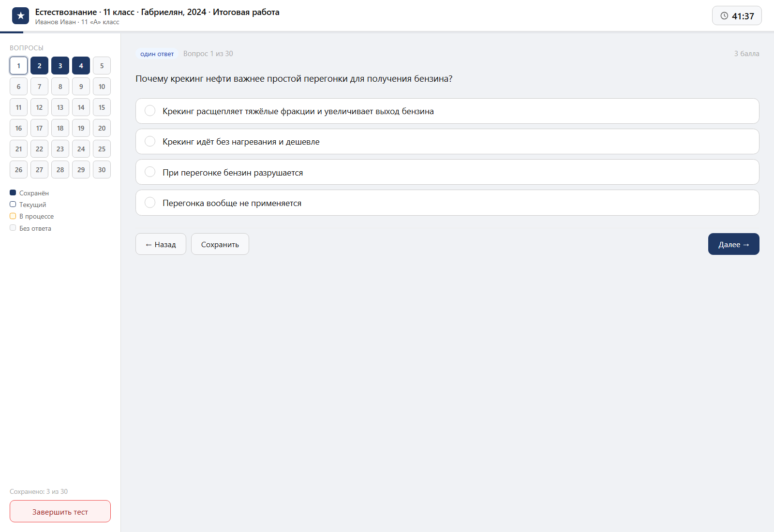Viewport: 774px width, 532px height.
Task: Go to question 22
Action: click(39, 149)
